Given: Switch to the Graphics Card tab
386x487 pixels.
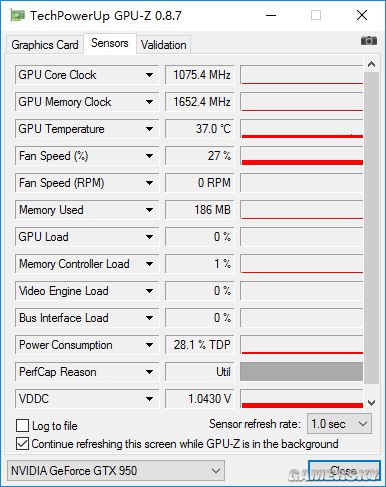Looking at the screenshot, I should pyautogui.click(x=45, y=45).
